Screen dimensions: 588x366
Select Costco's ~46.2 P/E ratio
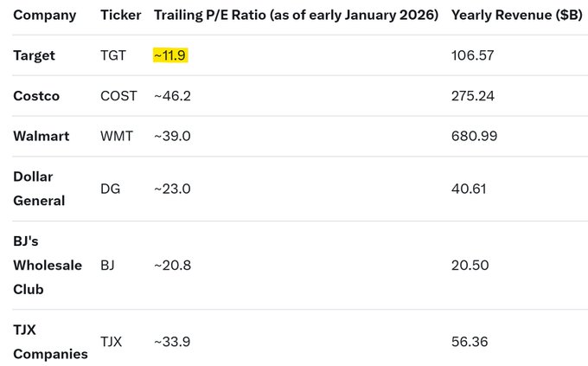pos(172,95)
